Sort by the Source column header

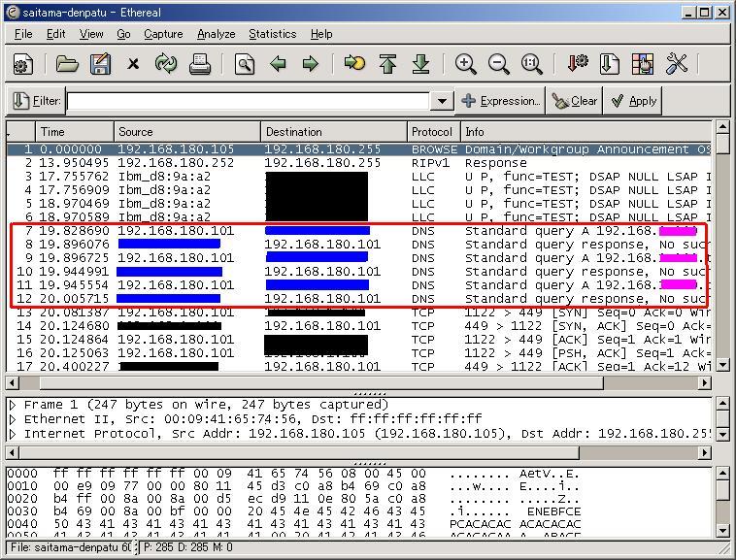tap(187, 132)
